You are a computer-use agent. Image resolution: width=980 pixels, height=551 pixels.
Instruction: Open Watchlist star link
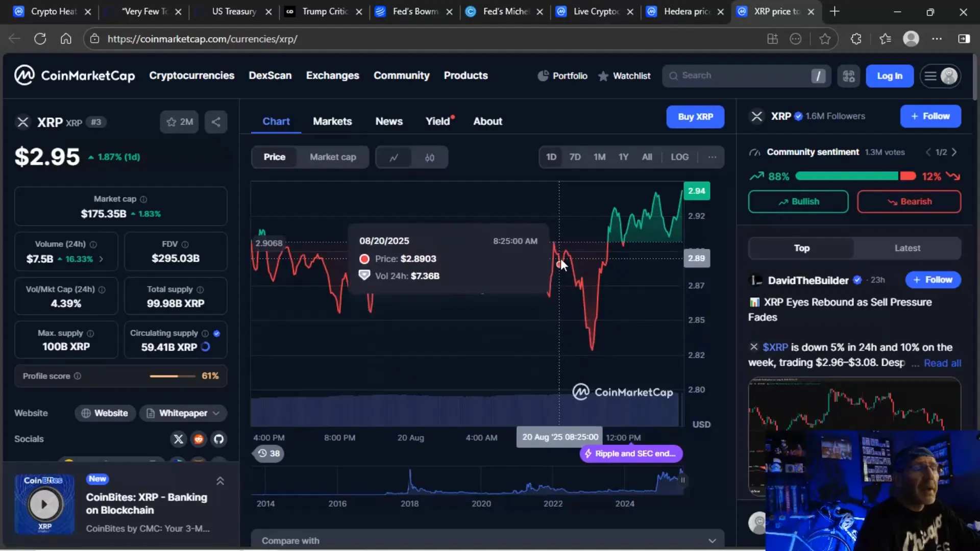[x=624, y=76]
